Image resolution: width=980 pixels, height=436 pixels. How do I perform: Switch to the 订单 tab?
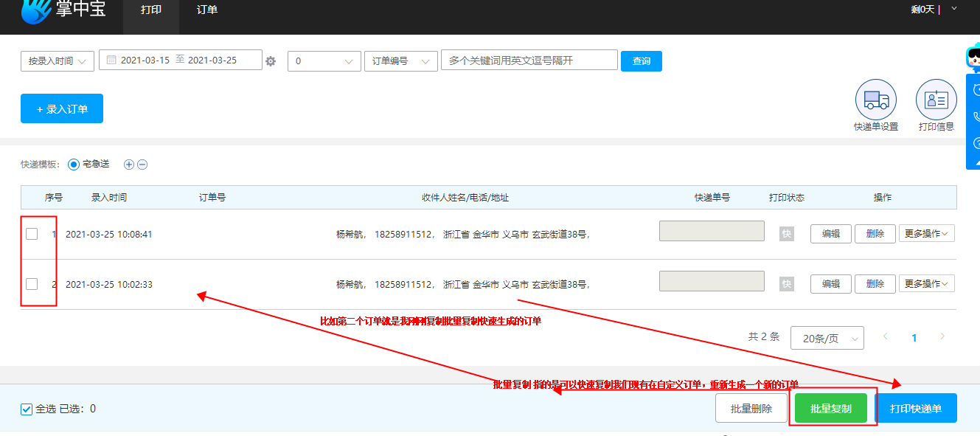[207, 10]
